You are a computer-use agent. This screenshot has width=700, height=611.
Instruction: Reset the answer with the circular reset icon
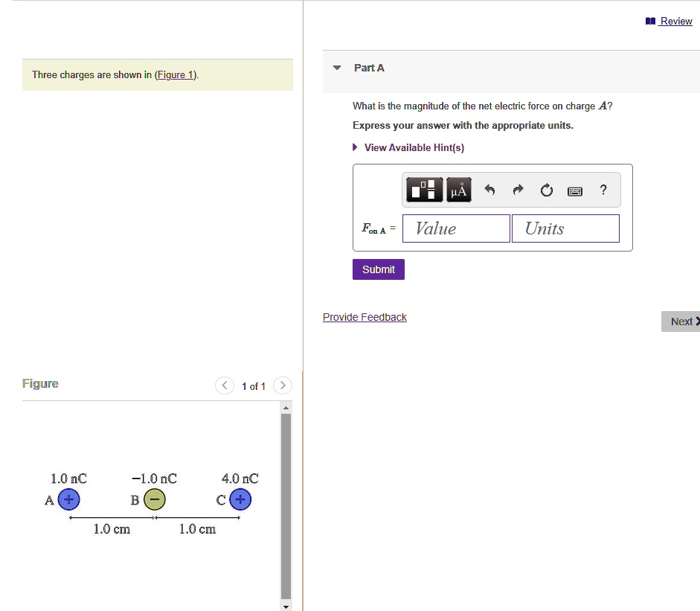[546, 190]
